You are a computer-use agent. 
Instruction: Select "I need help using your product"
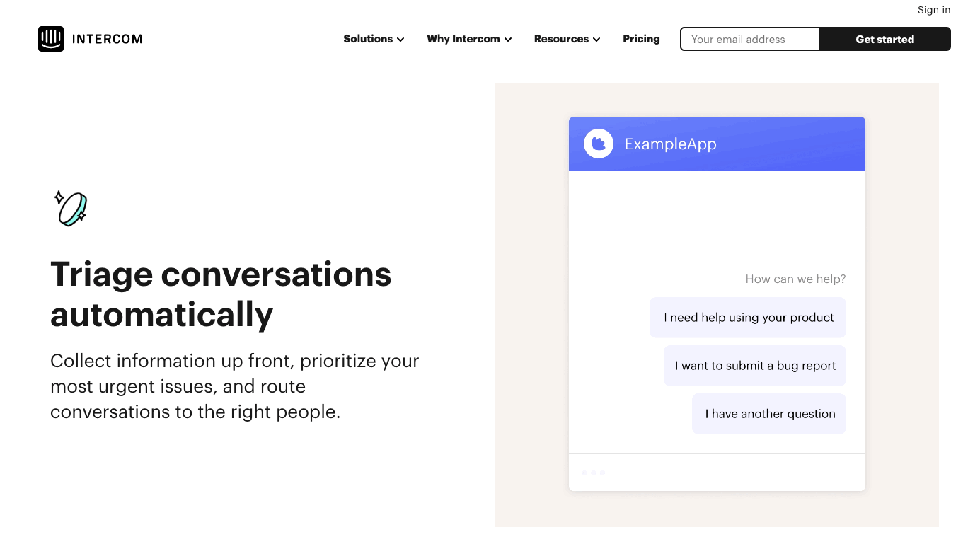pyautogui.click(x=748, y=318)
